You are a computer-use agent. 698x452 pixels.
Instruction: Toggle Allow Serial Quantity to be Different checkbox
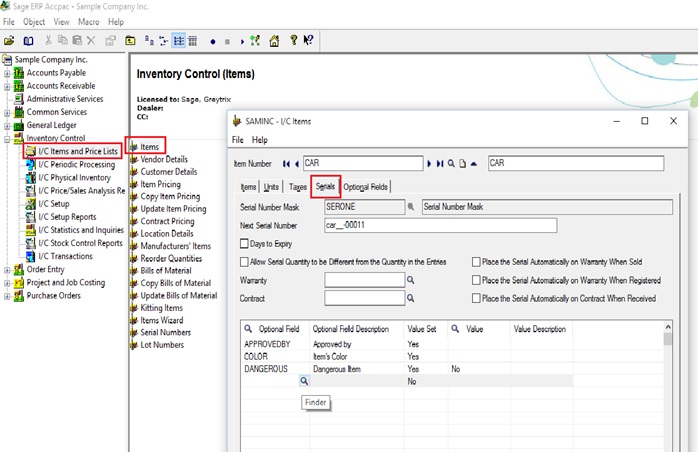[244, 262]
